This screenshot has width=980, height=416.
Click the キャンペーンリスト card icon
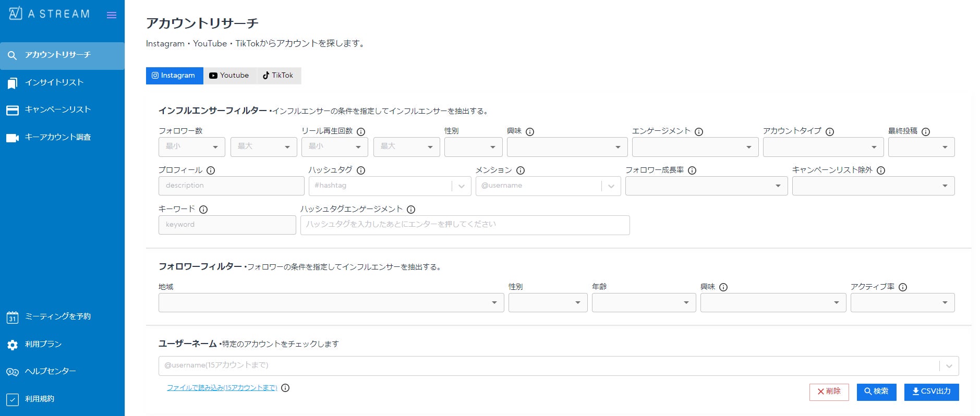coord(13,110)
